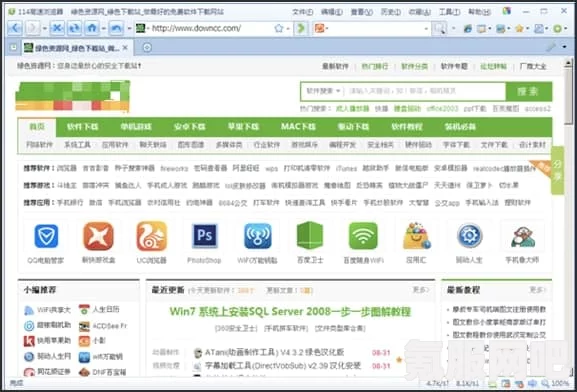Go to the browser home page button

coord(92,28)
